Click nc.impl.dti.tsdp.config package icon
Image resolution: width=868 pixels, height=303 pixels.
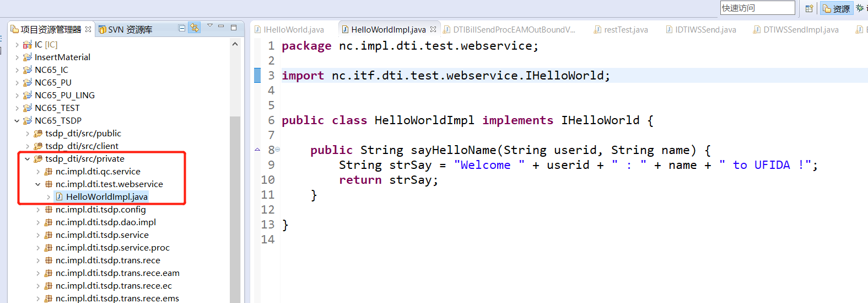point(48,210)
